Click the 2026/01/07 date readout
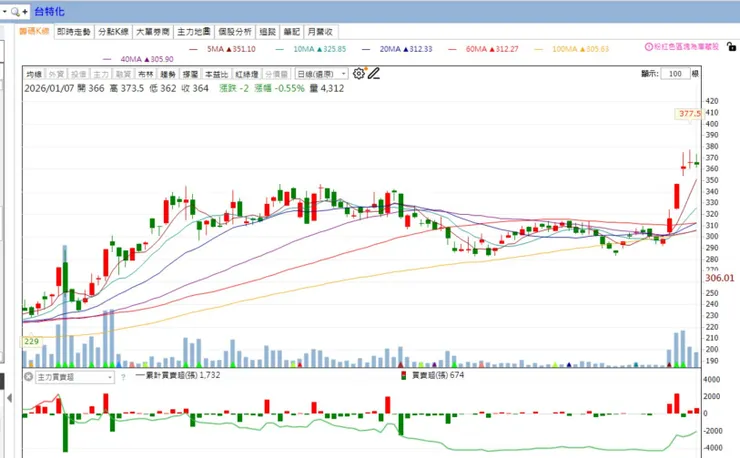 click(49, 88)
